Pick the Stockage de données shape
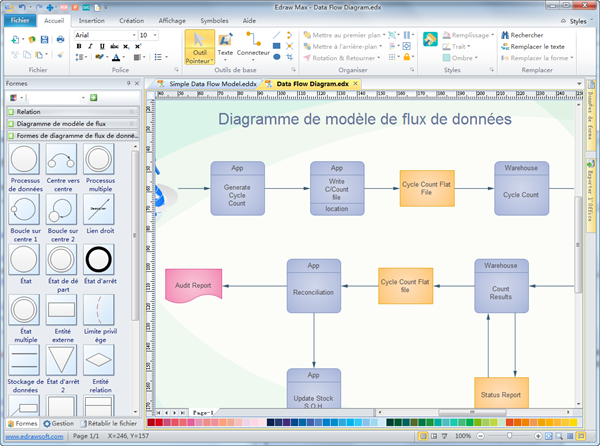The width and height of the screenshot is (600, 446). click(x=24, y=360)
